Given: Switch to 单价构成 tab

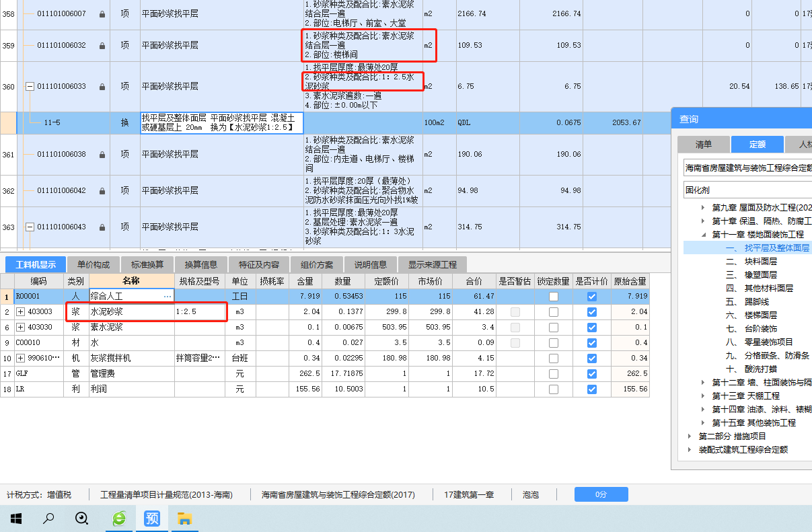Looking at the screenshot, I should point(94,264).
